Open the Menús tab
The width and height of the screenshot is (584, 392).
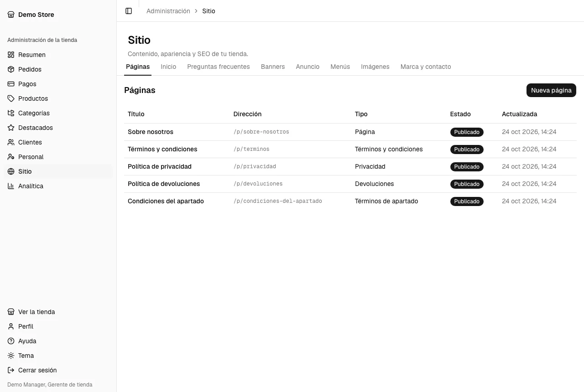click(340, 67)
